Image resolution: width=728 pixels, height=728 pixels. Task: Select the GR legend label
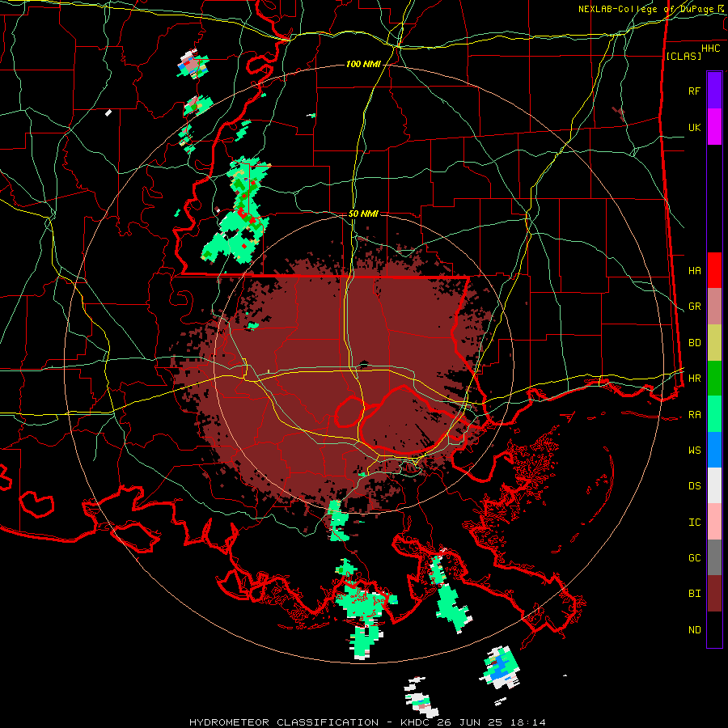[x=694, y=307]
